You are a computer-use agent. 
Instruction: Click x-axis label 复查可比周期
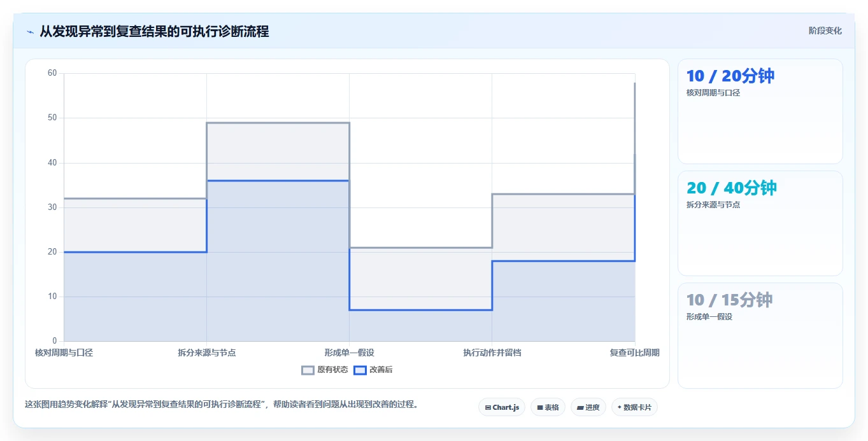[x=634, y=353]
